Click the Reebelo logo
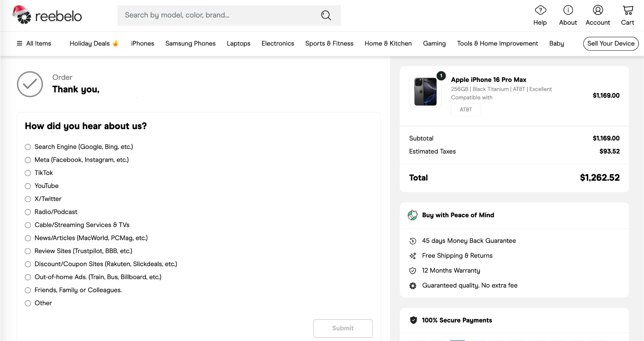The width and height of the screenshot is (644, 341). click(47, 15)
